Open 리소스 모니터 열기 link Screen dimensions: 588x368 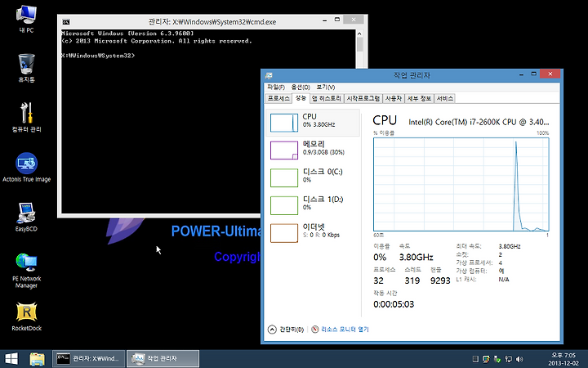[x=345, y=330]
